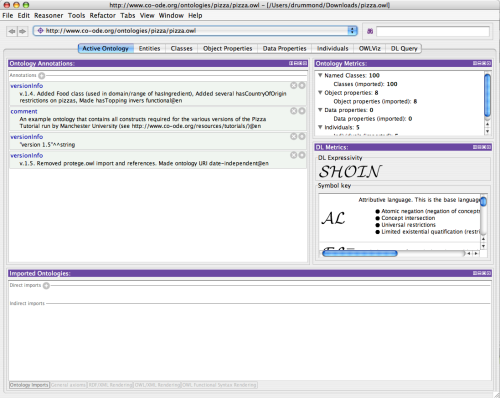
Task: Edit the last versionInfo annotation
Action: pyautogui.click(x=302, y=155)
